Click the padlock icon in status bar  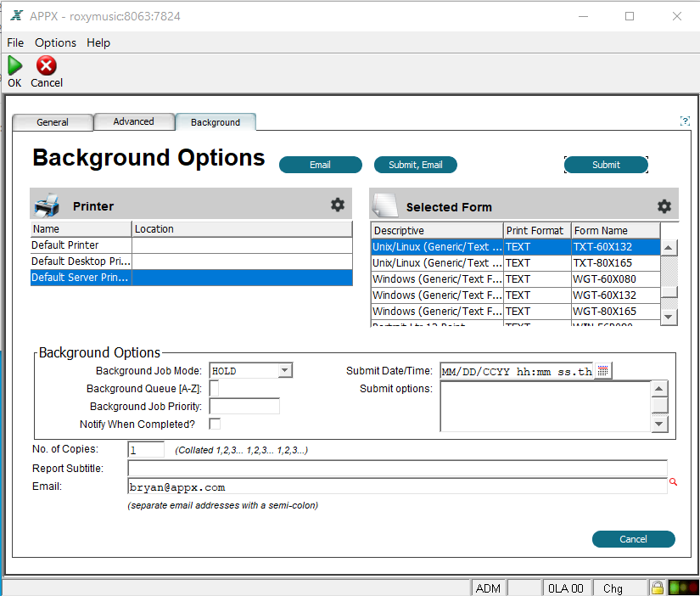[657, 587]
